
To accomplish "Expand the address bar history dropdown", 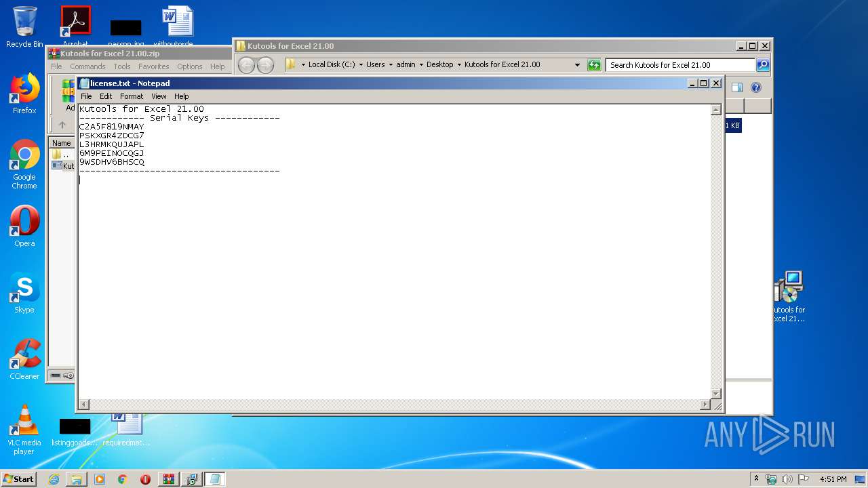I will 577,65.
